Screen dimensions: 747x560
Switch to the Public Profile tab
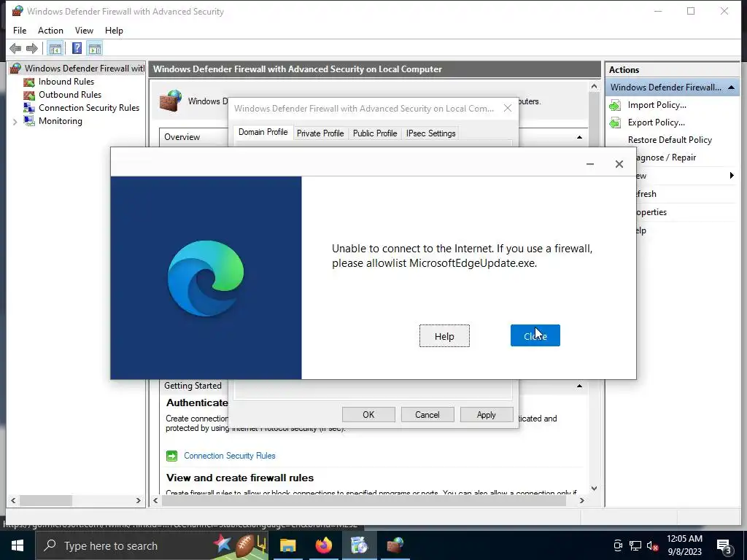coord(375,133)
